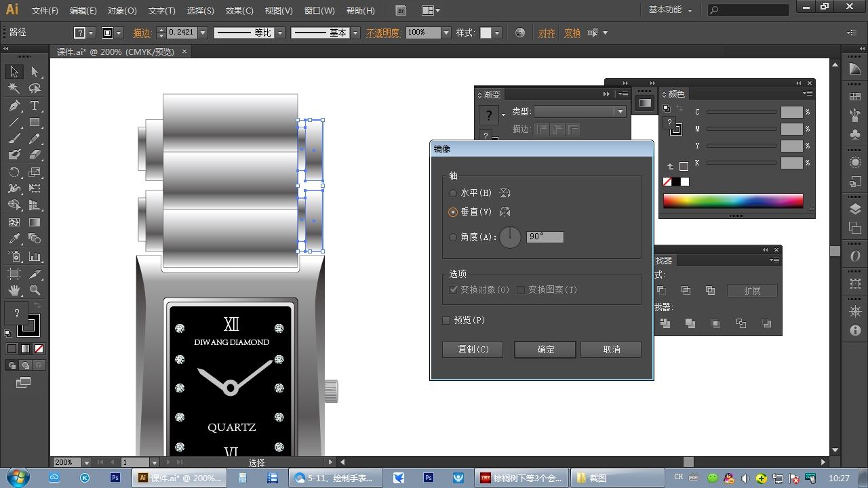
Task: Activate the Hand tool
Action: coord(14,290)
